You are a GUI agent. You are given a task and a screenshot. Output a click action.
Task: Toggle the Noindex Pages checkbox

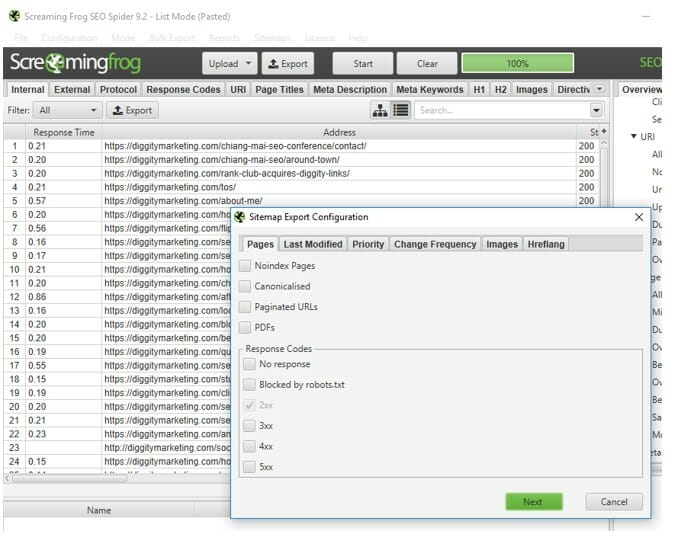pos(245,266)
